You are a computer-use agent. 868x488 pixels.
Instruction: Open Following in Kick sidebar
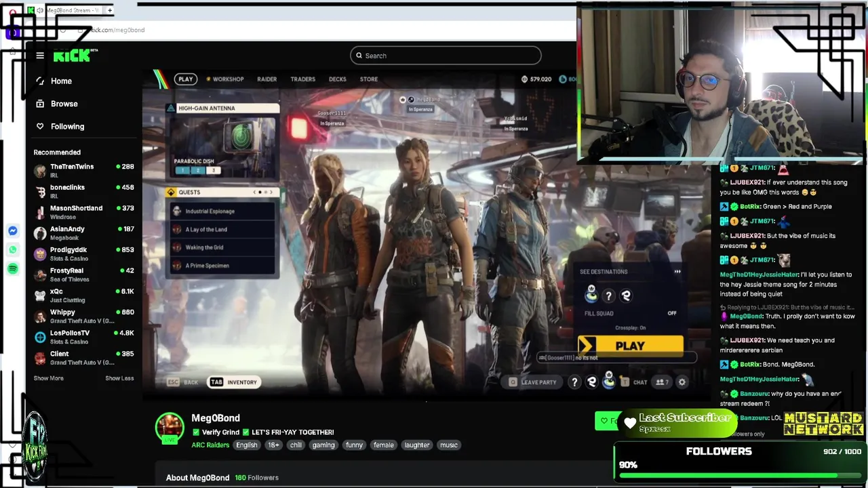[67, 126]
